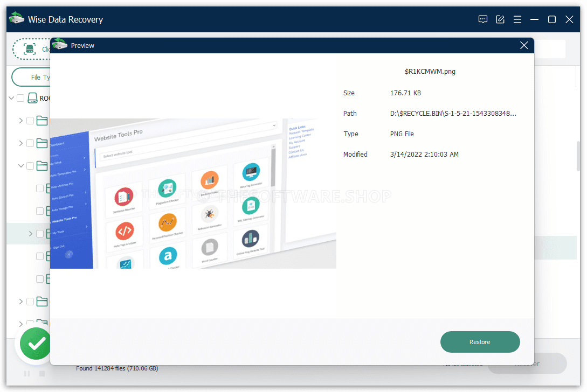Click the stop scan icon
The image size is (587, 392).
(42, 374)
